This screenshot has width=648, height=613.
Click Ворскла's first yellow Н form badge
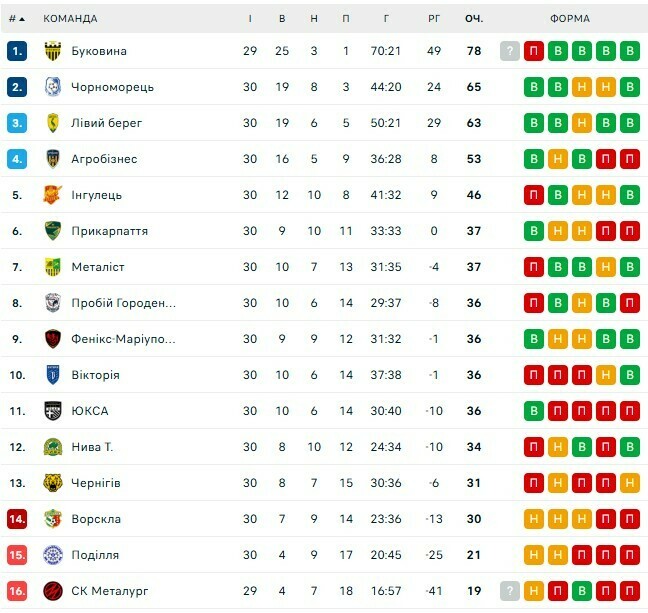tap(534, 519)
